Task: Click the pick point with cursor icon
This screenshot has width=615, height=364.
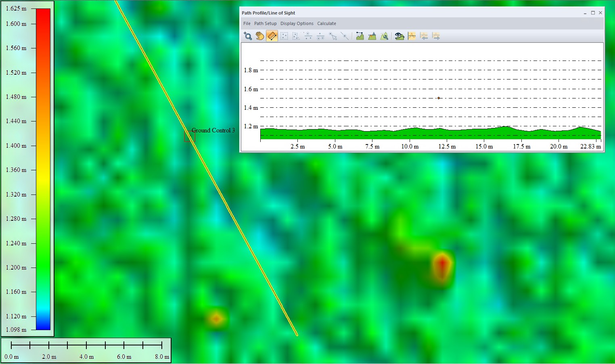Action: point(333,36)
